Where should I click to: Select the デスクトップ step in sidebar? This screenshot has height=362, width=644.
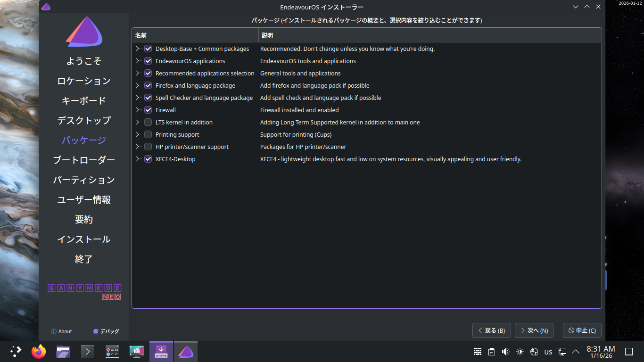coord(84,121)
